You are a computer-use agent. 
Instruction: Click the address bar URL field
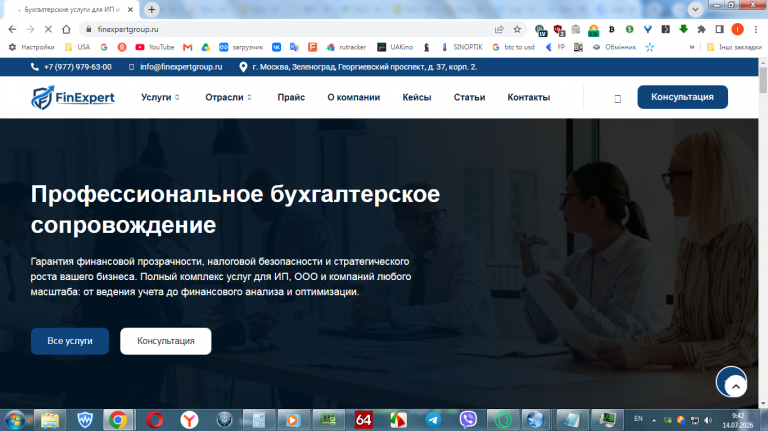coord(289,29)
